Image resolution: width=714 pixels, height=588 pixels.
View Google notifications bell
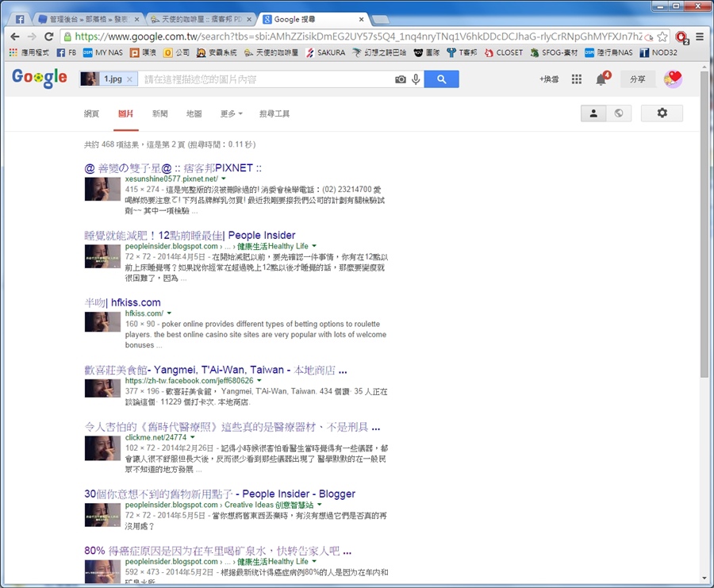[602, 79]
